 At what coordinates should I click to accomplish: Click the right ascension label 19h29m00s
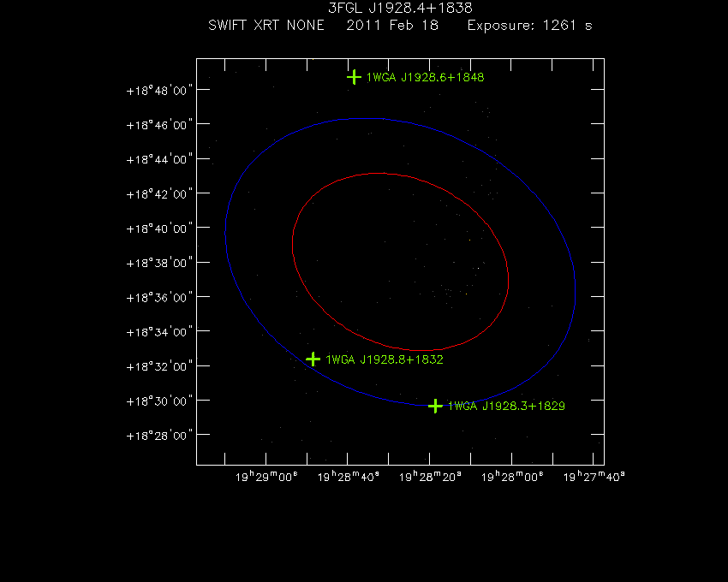(266, 477)
